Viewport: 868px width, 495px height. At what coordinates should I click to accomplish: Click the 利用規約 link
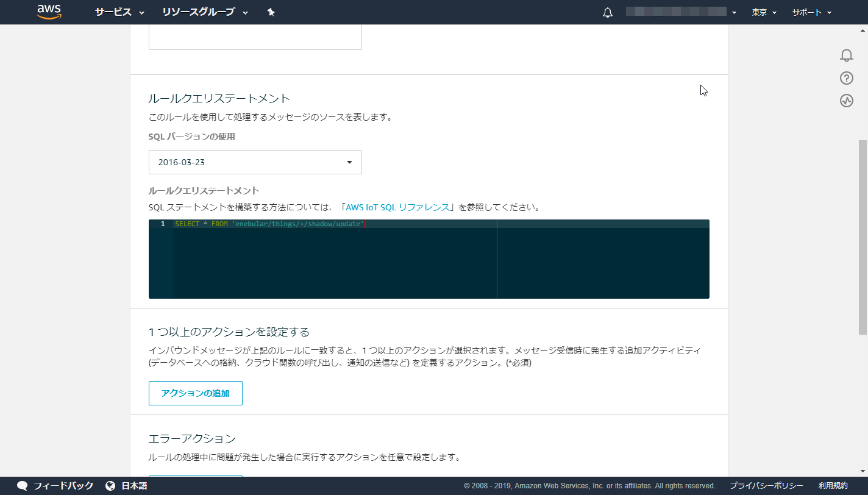click(834, 486)
